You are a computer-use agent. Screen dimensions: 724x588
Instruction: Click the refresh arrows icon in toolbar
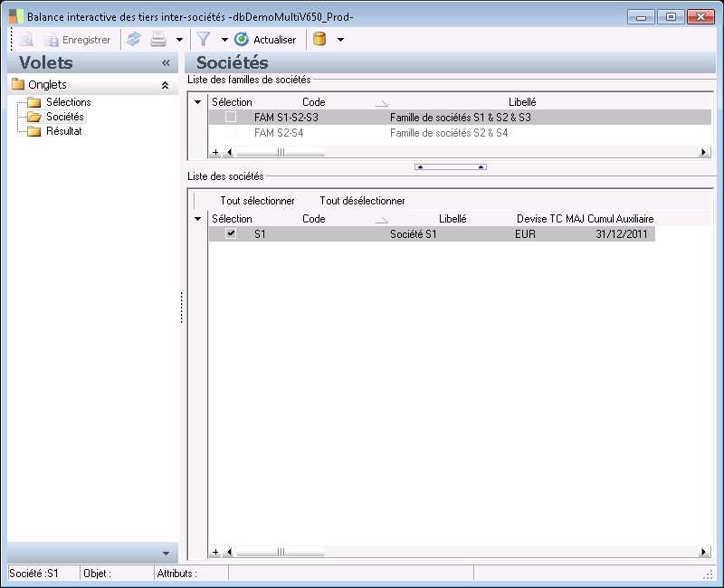pyautogui.click(x=133, y=40)
